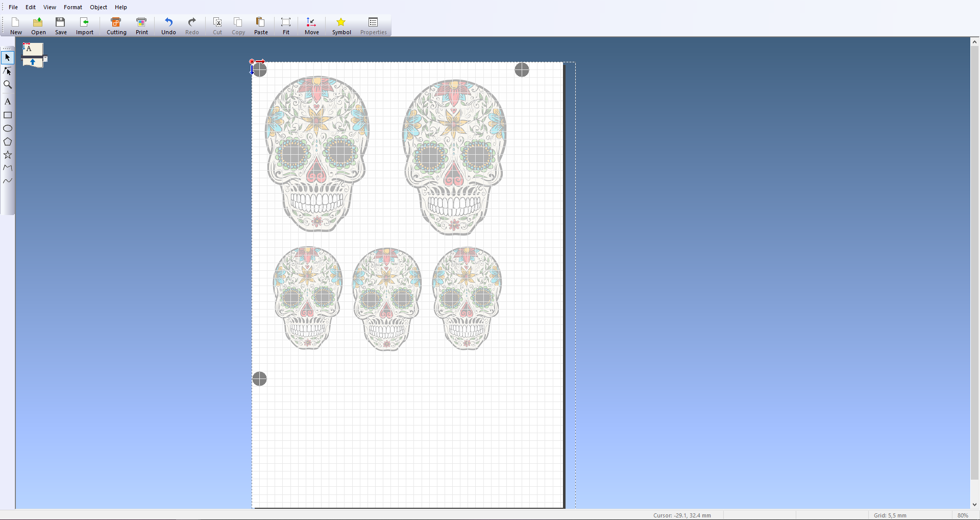Pick the ellipse drawing tool
Image resolution: width=980 pixels, height=520 pixels.
coord(8,129)
